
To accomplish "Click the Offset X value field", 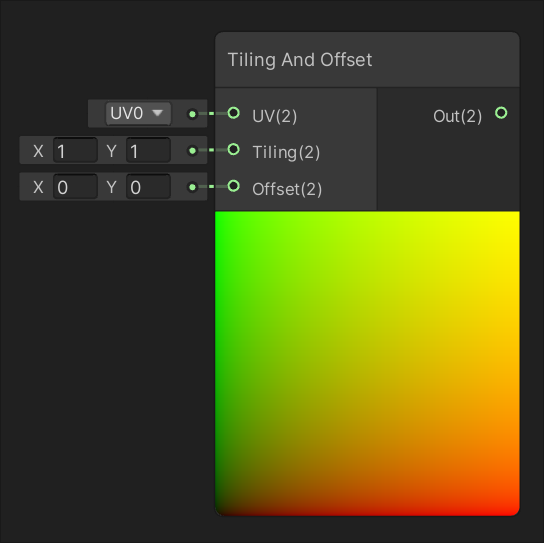I will click(x=75, y=187).
